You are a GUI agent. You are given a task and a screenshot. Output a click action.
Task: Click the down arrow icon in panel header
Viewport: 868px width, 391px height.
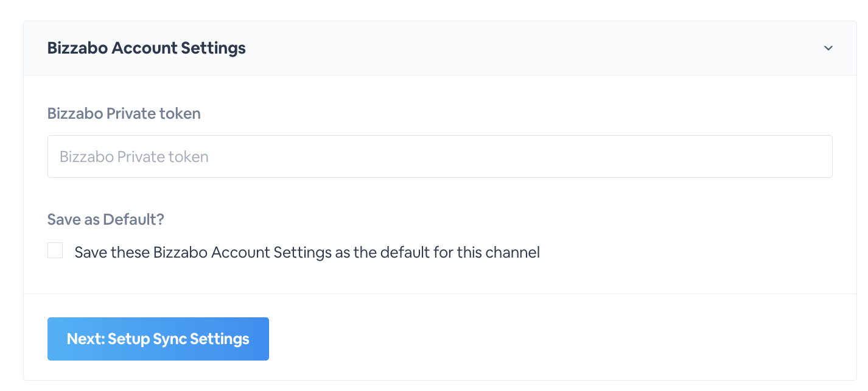pos(828,48)
